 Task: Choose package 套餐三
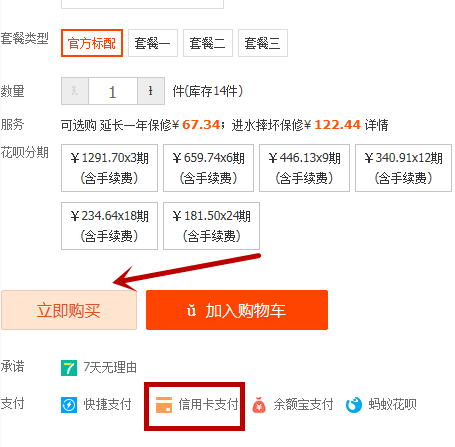point(263,43)
